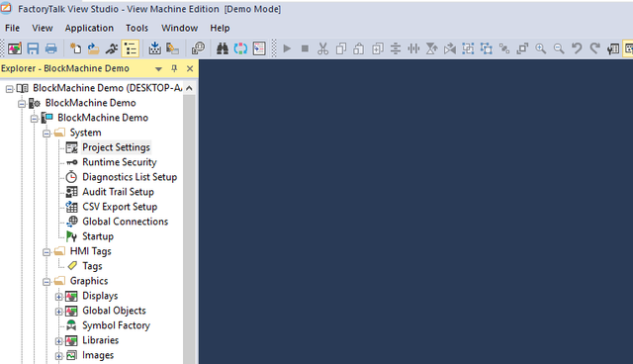This screenshot has width=633, height=364.
Task: Expand the Global Objects node
Action: point(59,312)
